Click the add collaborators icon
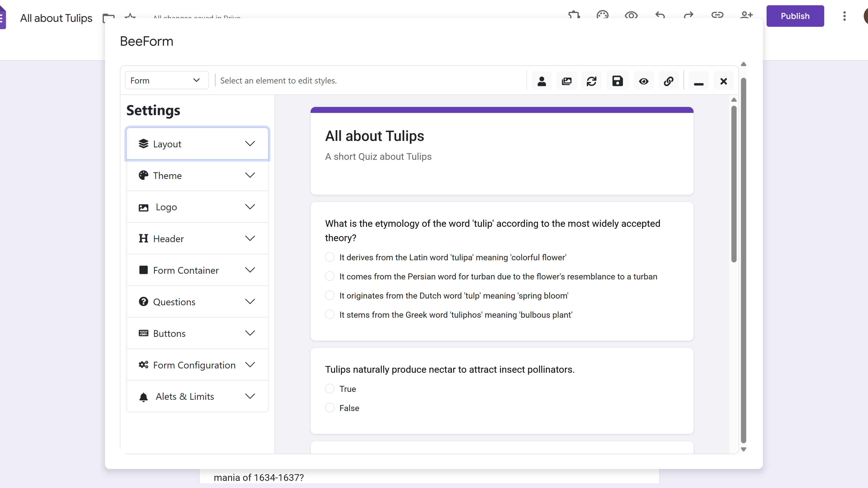Image resolution: width=868 pixels, height=488 pixels. [x=746, y=15]
